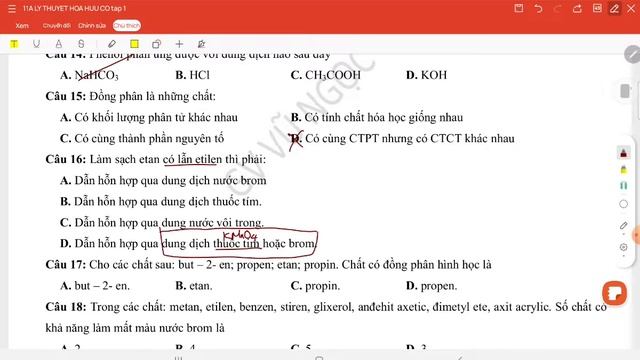Image resolution: width=640 pixels, height=360 pixels.
Task: Click answer D. KOH of Câu 14
Action: click(427, 75)
